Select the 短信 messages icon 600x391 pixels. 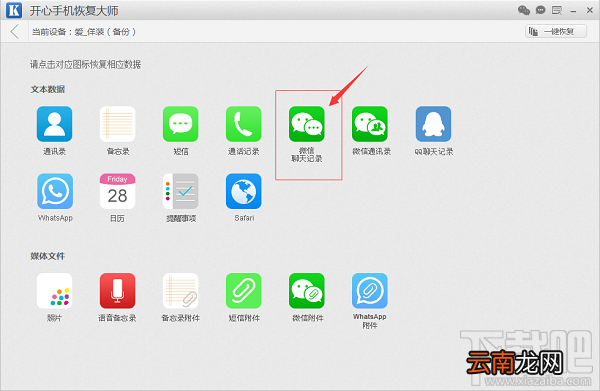[181, 124]
